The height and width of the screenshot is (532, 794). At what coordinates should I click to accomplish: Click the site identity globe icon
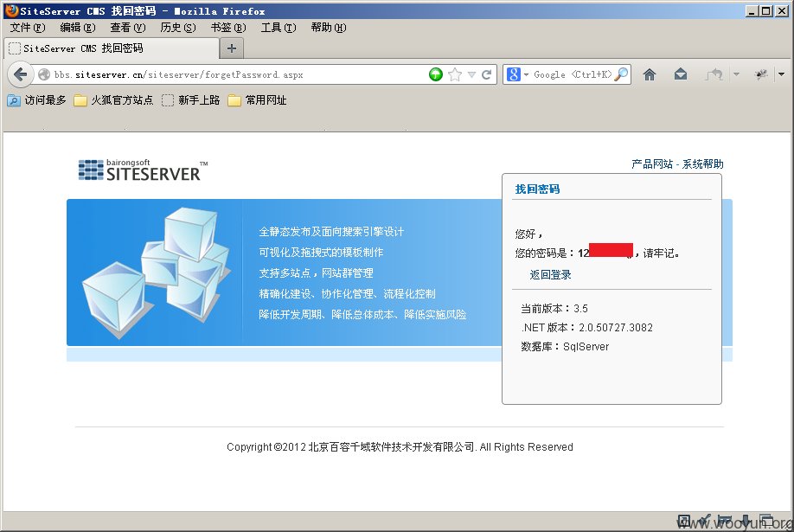[44, 74]
